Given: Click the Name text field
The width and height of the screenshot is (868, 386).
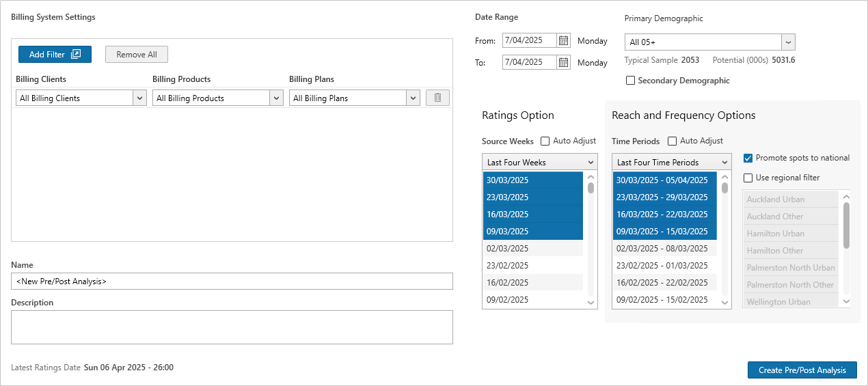Looking at the screenshot, I should (232, 281).
